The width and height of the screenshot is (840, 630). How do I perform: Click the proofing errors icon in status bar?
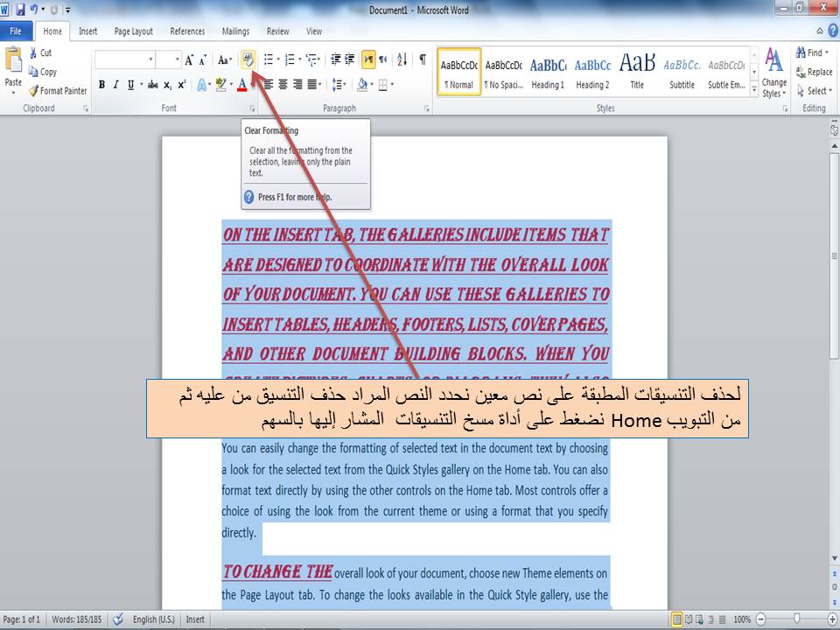point(118,619)
